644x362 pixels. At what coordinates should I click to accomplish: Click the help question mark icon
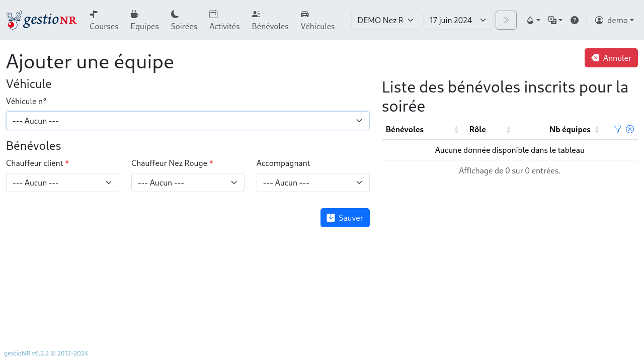(x=575, y=20)
